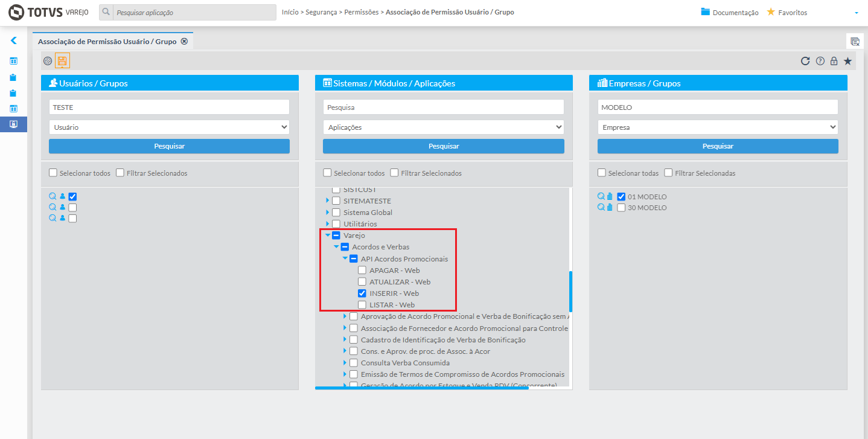Check Selecionar todos in Usuários / Grupos
Viewport: 868px width, 439px height.
pyautogui.click(x=53, y=173)
